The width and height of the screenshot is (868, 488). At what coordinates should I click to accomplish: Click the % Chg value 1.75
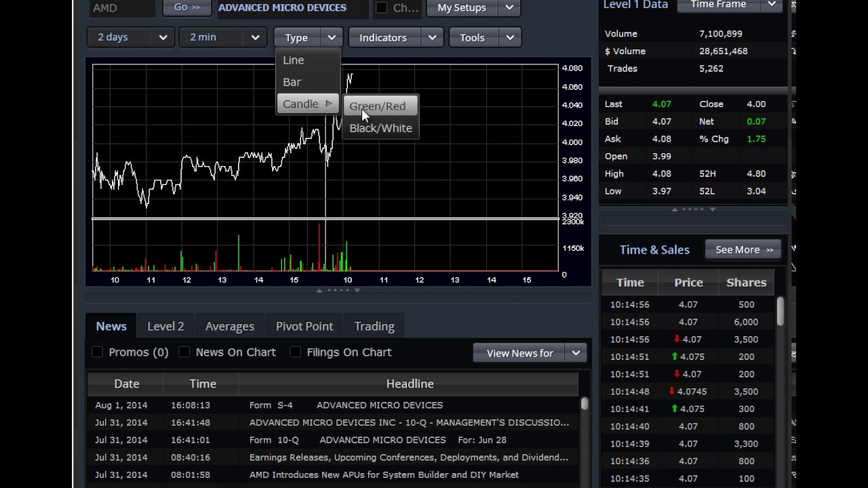(756, 139)
